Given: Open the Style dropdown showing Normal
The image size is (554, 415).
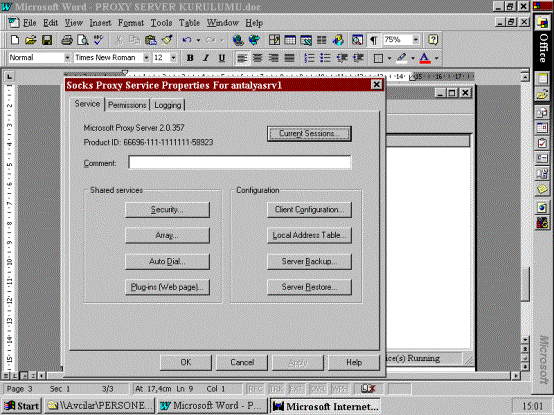Looking at the screenshot, I should [x=67, y=58].
